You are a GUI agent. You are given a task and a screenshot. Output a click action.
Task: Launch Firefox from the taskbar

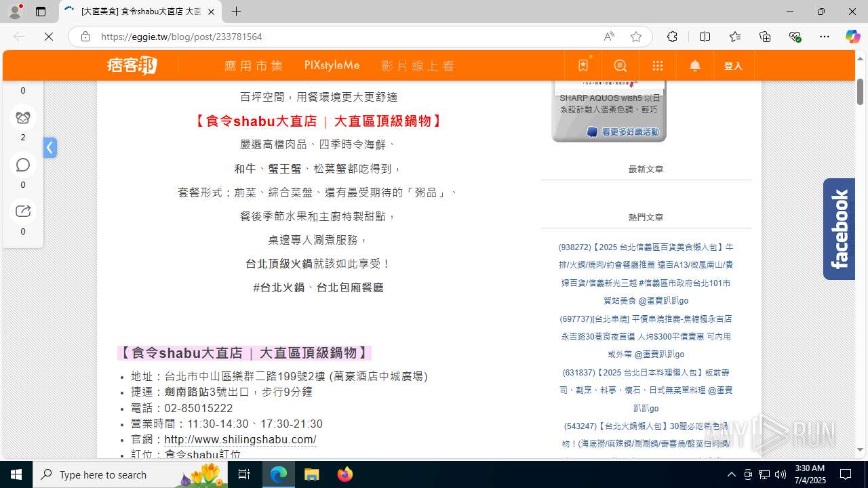pos(344,474)
